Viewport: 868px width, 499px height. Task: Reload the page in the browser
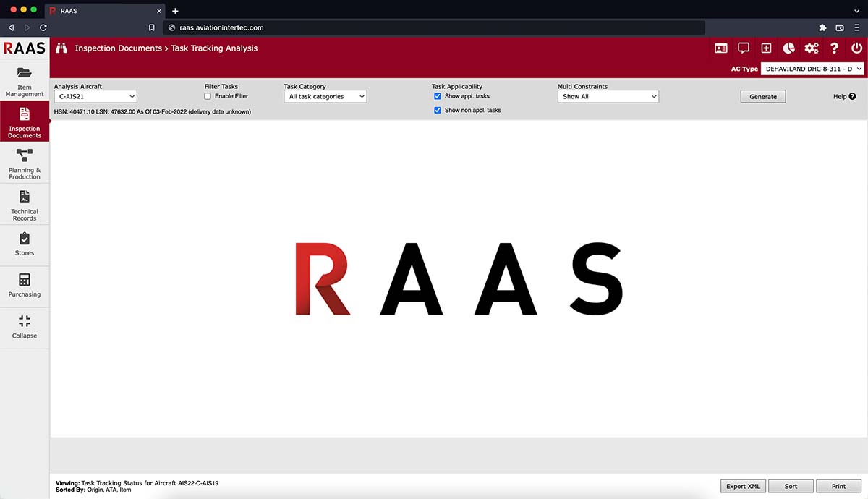(x=43, y=27)
